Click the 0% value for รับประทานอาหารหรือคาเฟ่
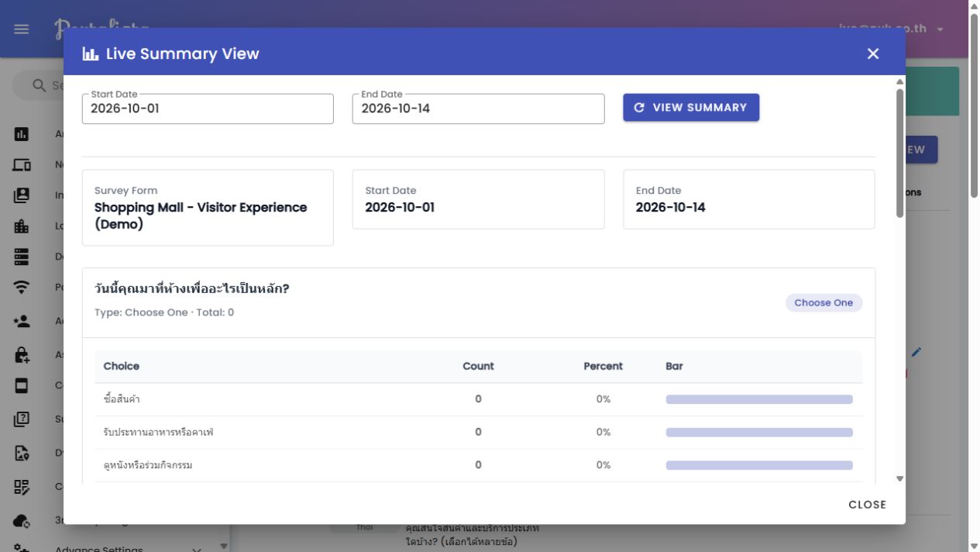The height and width of the screenshot is (552, 980). [x=603, y=433]
